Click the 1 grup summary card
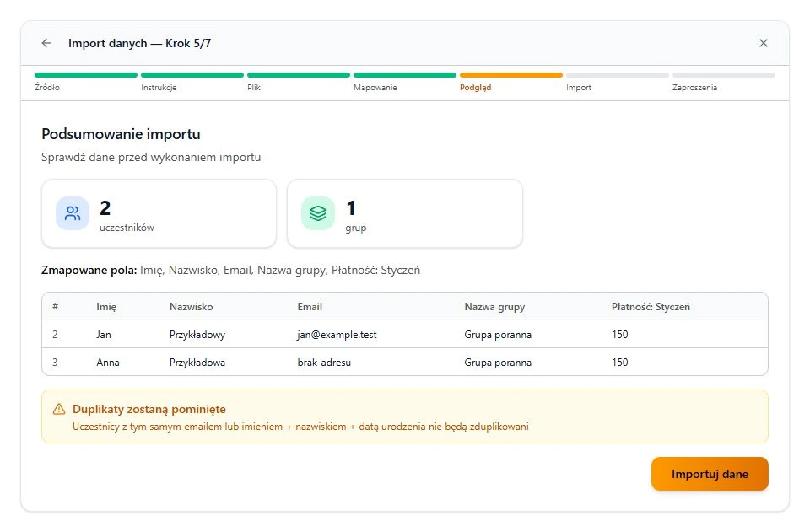 (405, 213)
